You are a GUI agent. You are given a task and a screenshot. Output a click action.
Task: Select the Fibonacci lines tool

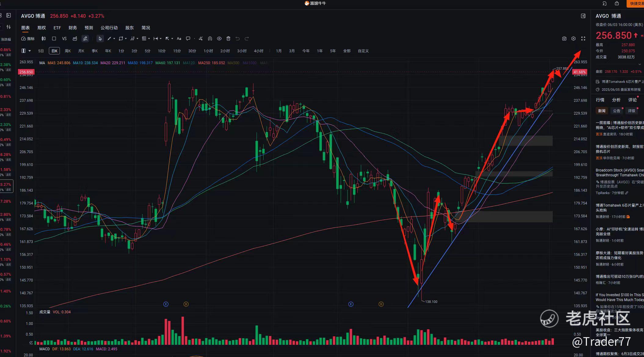[144, 39]
